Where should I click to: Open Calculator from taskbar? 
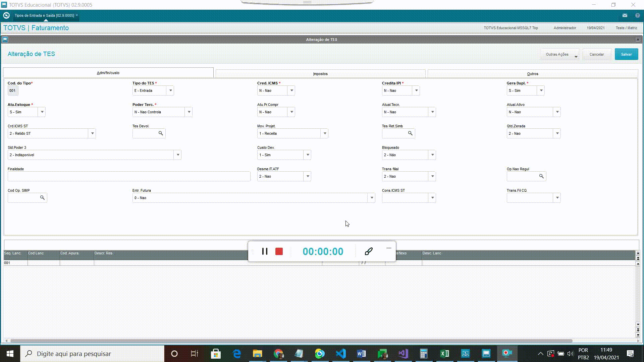tap(424, 354)
